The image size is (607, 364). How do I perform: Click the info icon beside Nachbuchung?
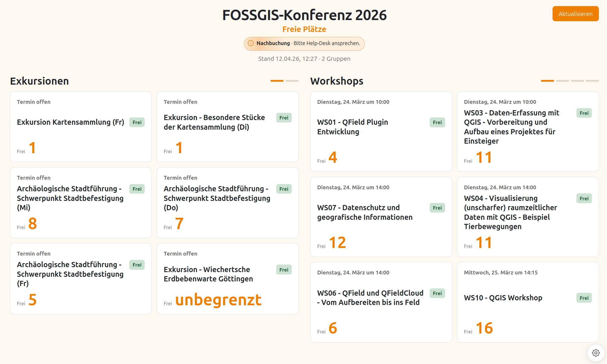pos(251,43)
